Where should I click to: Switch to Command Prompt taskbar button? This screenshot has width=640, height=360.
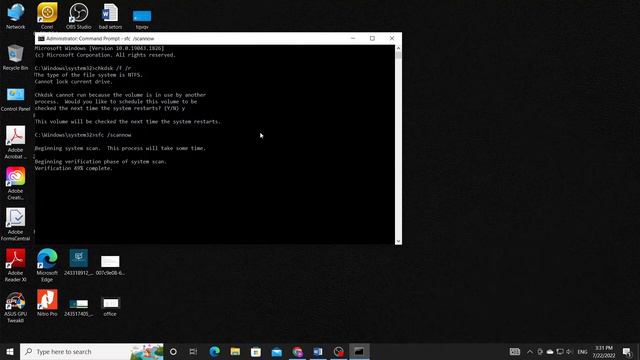[x=359, y=351]
